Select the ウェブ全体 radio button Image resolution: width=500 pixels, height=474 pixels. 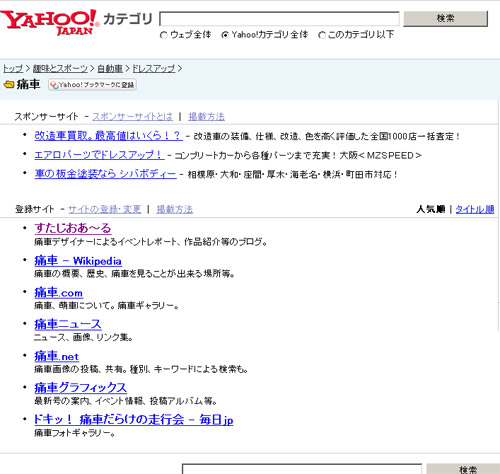[x=163, y=35]
